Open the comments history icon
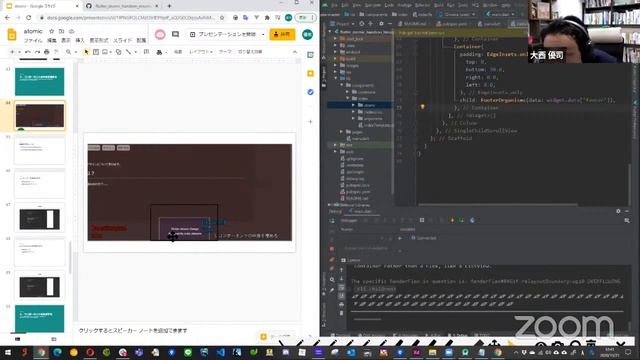The width and height of the screenshot is (640, 360). [x=176, y=34]
